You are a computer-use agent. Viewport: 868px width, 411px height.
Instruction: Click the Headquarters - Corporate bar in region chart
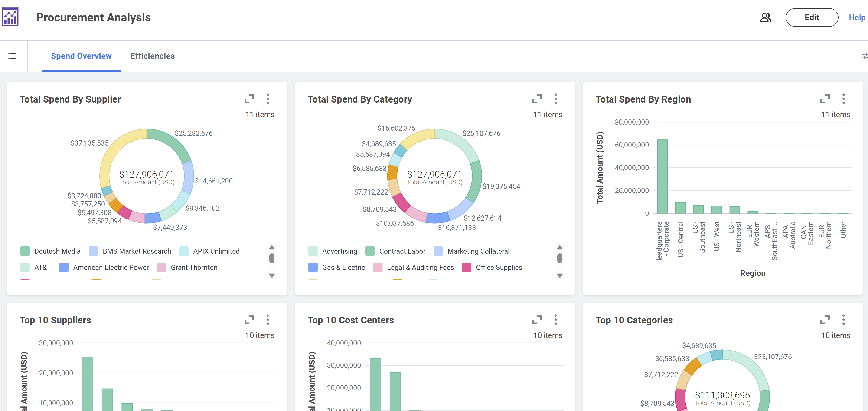click(x=662, y=176)
